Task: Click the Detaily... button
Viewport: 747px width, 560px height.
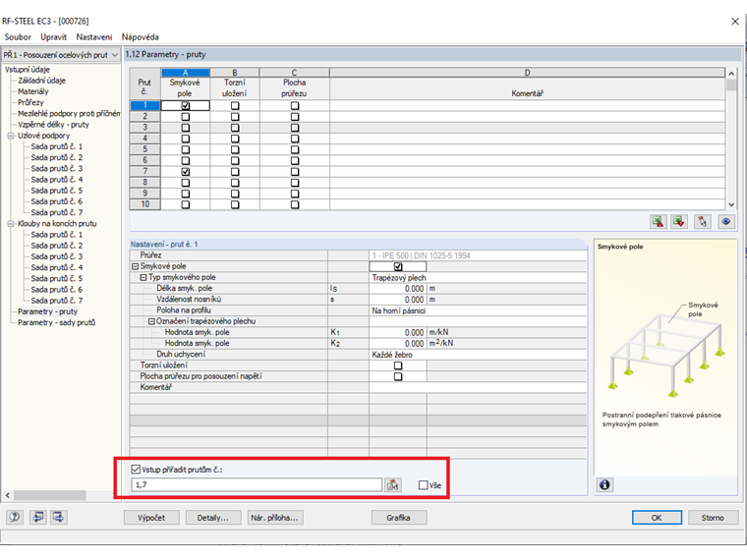Action: click(x=213, y=518)
